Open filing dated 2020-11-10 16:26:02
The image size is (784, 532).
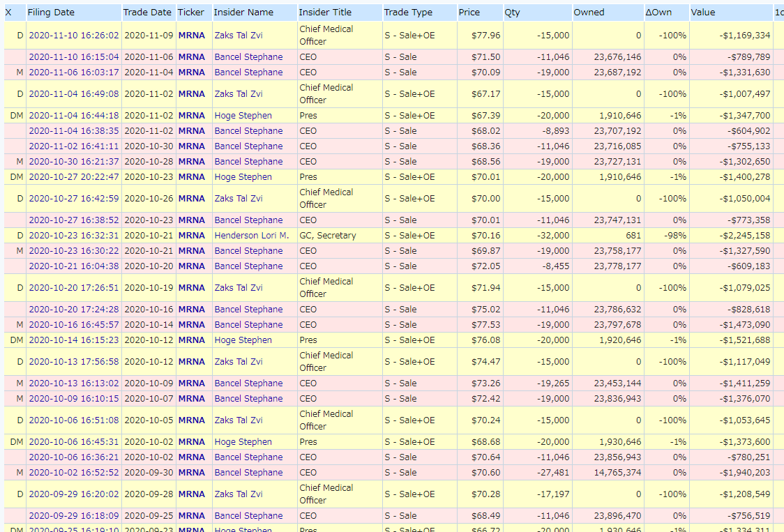pyautogui.click(x=74, y=36)
